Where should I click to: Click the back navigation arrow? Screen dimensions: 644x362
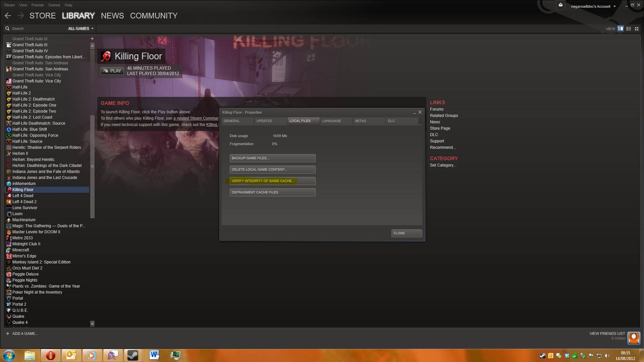click(8, 16)
